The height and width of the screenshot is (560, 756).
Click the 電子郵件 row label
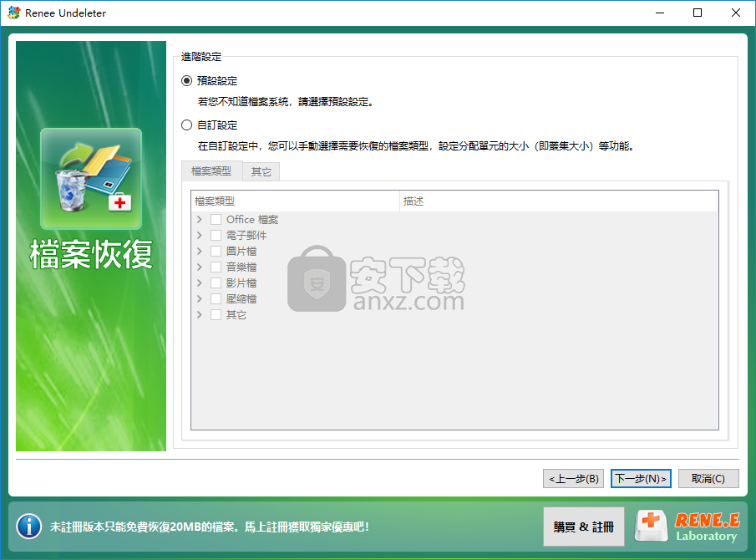click(x=246, y=236)
